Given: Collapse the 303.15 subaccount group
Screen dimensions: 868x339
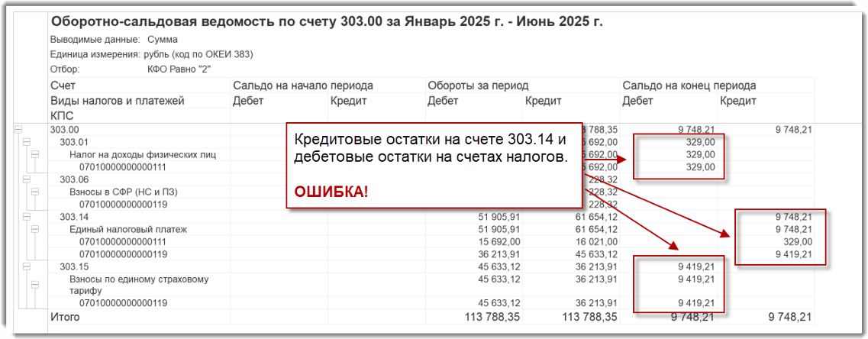Looking at the screenshot, I should coord(26,266).
